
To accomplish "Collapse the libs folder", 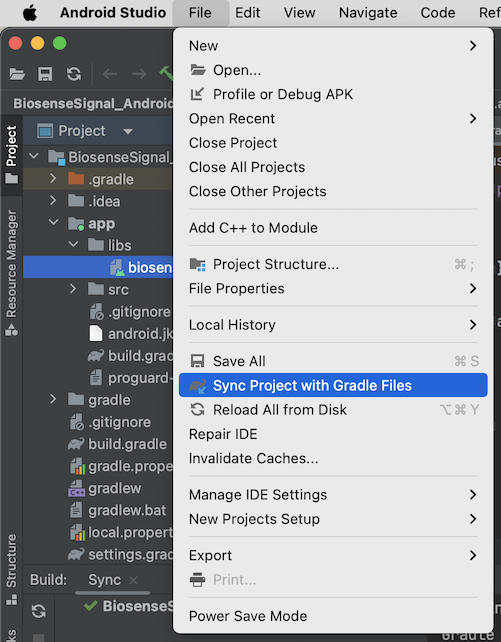I will [x=73, y=244].
